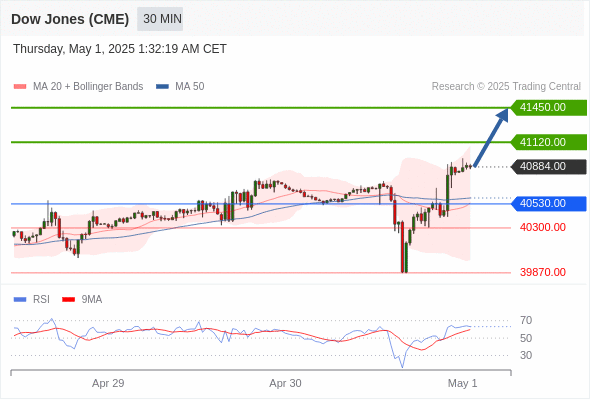
Task: Click the Apr 30 date axis label
Action: coord(285,383)
